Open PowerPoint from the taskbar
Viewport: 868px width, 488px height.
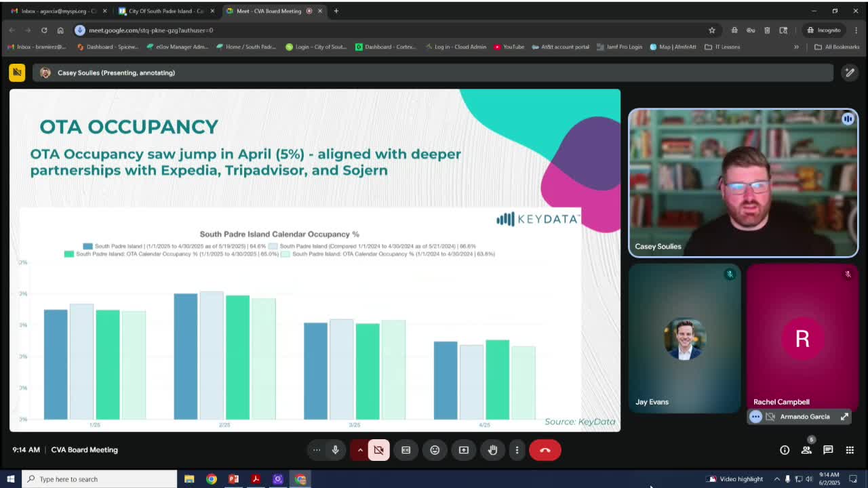233,479
